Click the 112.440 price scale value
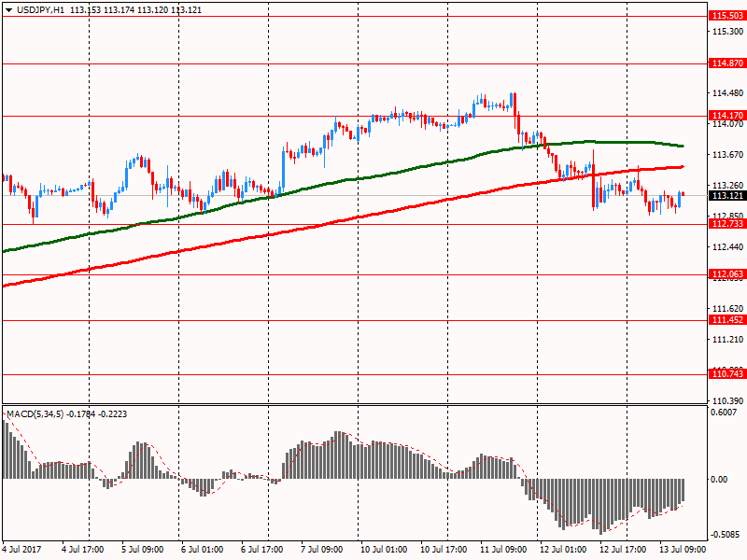Viewport: 747px width, 560px height. tap(727, 246)
